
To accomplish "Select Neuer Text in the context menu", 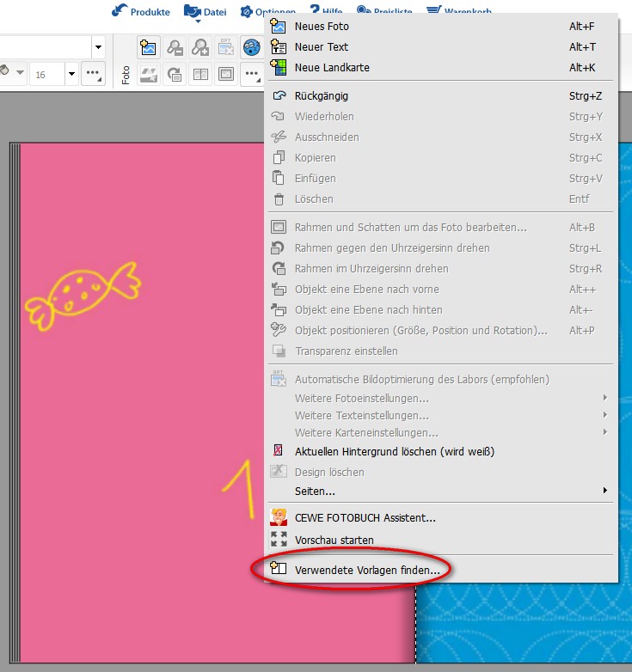I will [x=321, y=47].
